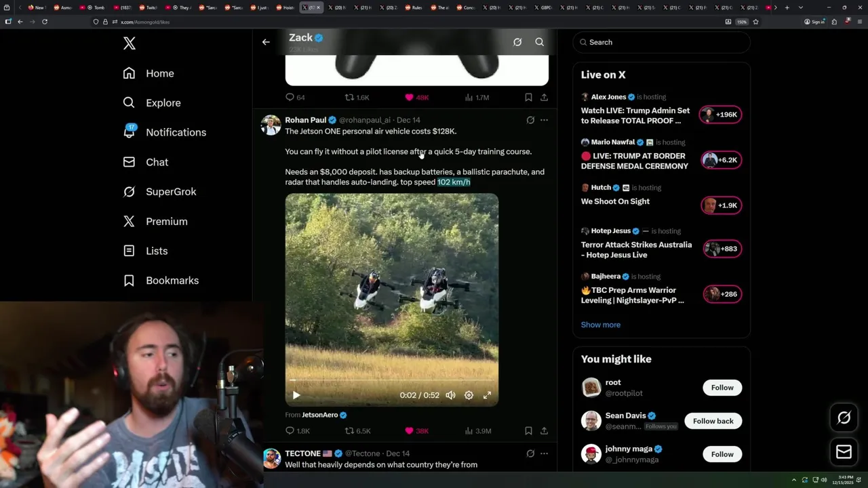Open Rohan Paul's profile avatar
868x488 pixels.
pos(271,125)
